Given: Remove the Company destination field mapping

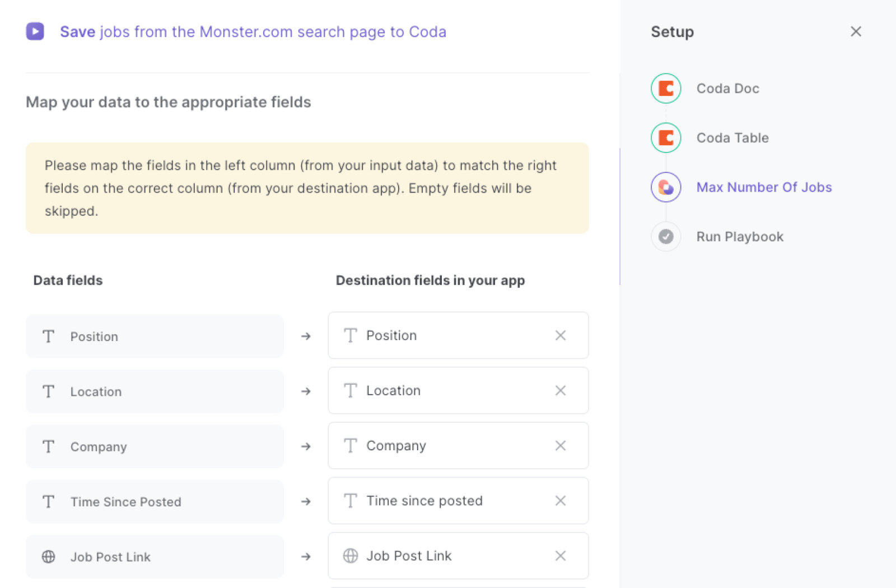Looking at the screenshot, I should click(561, 446).
